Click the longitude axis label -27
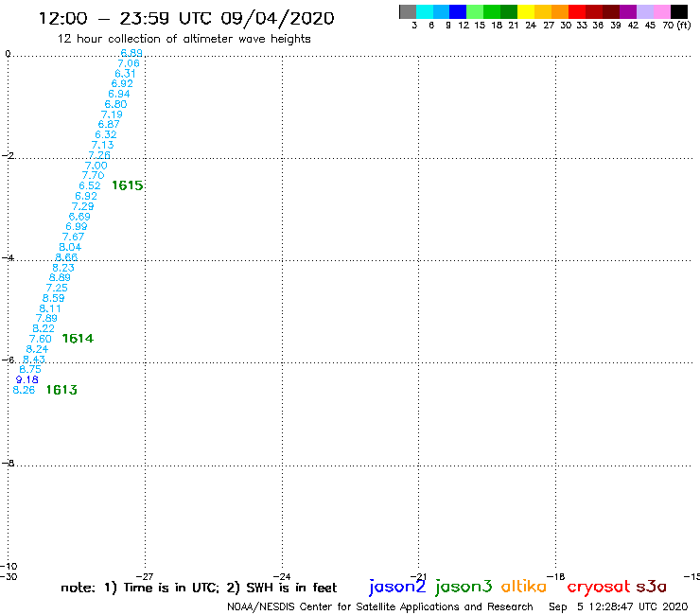Image resolution: width=700 pixels, height=615 pixels. click(145, 576)
